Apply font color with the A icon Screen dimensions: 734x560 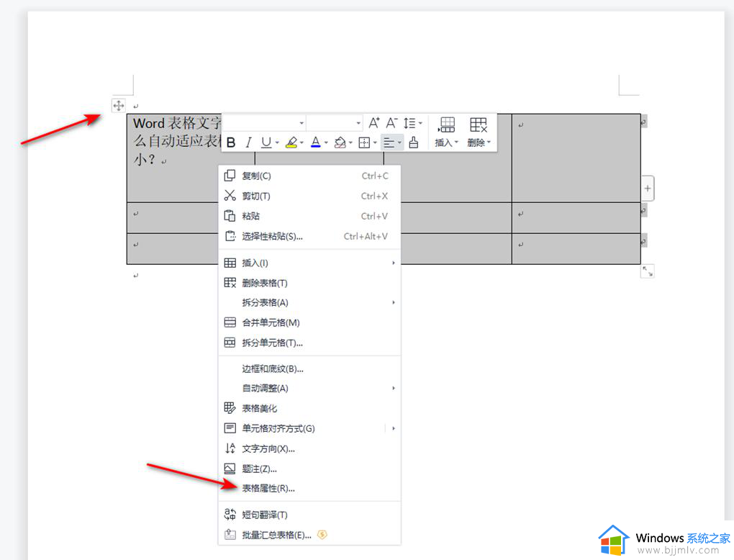(x=316, y=143)
